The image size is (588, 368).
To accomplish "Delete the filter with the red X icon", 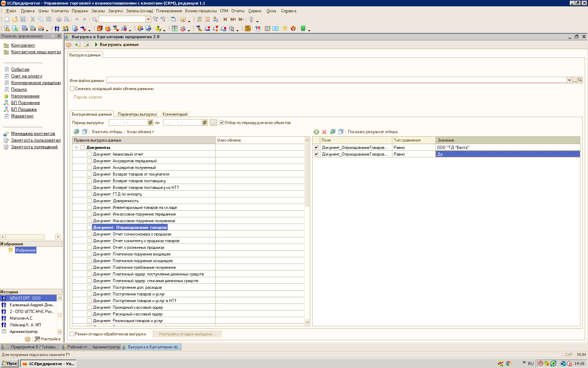I will click(324, 132).
